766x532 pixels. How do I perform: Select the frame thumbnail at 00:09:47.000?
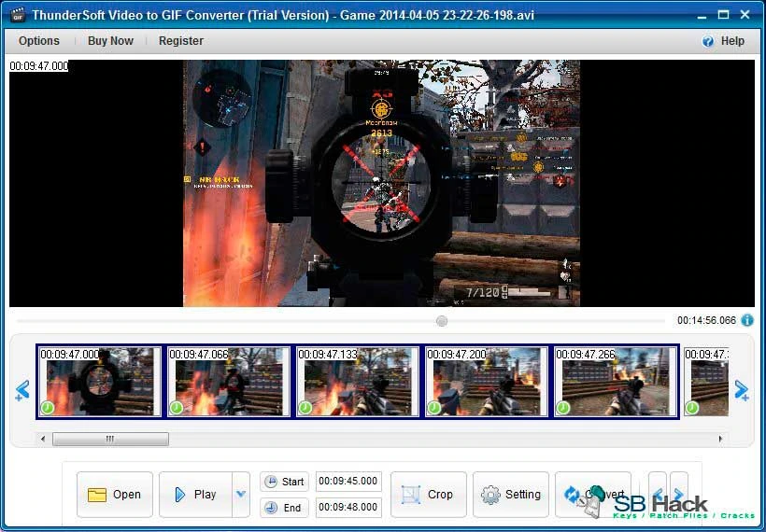click(x=99, y=381)
